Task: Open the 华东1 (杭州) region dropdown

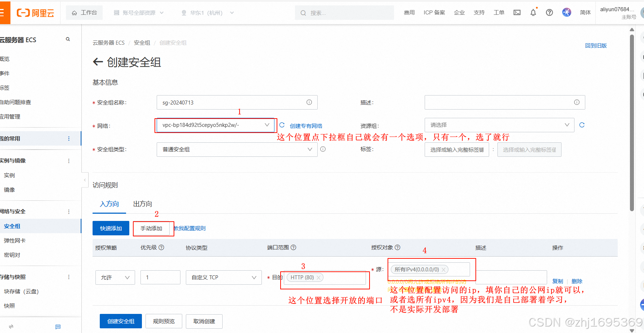Action: pos(208,13)
